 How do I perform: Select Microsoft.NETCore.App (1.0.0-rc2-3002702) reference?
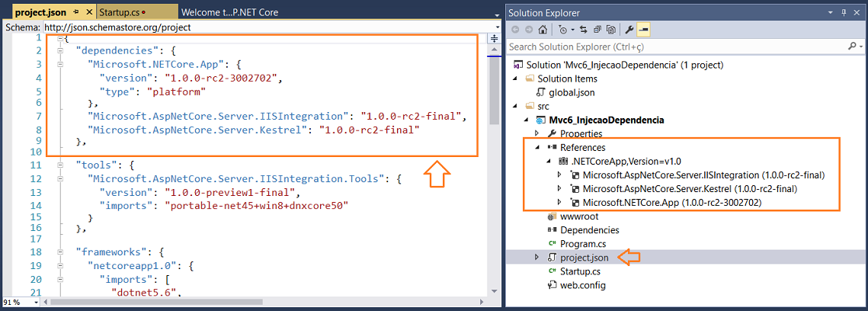[672, 203]
